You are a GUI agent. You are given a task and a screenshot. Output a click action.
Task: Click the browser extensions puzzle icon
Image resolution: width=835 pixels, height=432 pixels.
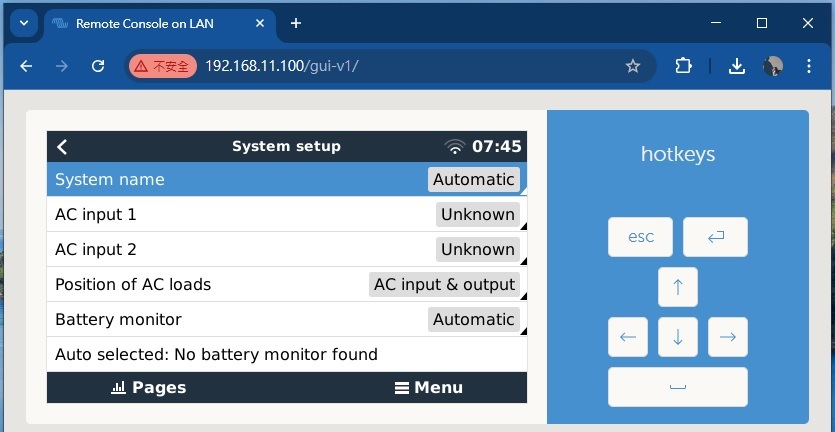click(x=683, y=66)
